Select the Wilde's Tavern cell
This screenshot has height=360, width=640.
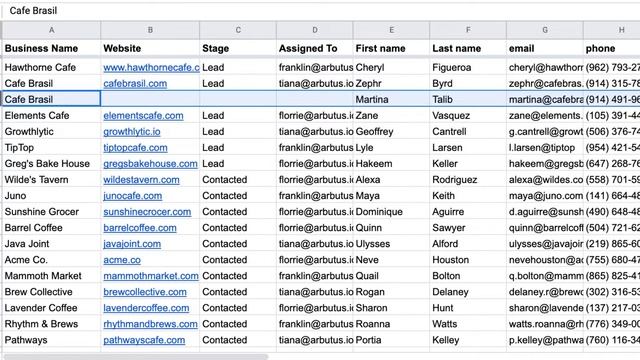pos(51,180)
